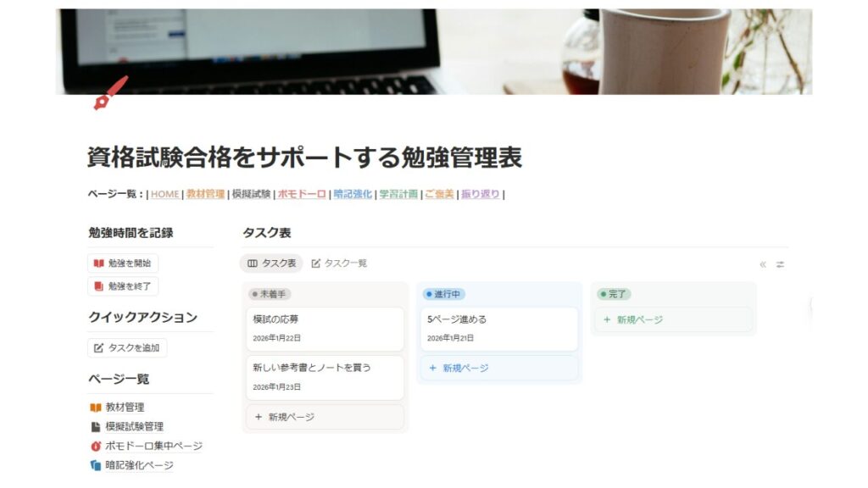Click the tomato icon beside ポモドーロ集中ページ

click(x=95, y=446)
